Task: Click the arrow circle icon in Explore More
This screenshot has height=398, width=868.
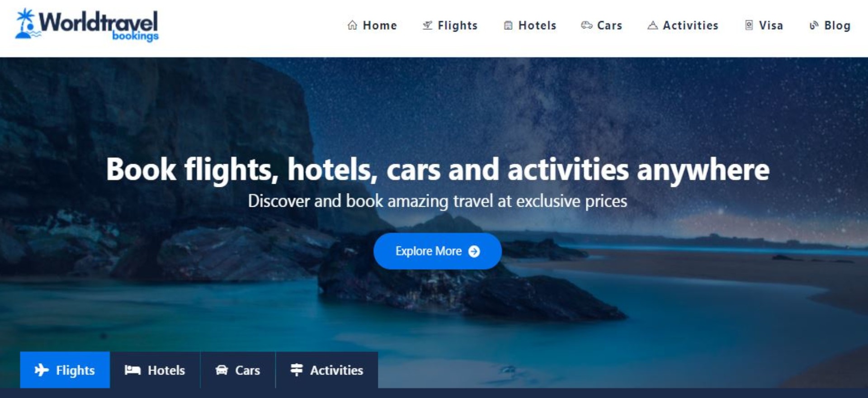Action: pyautogui.click(x=474, y=251)
